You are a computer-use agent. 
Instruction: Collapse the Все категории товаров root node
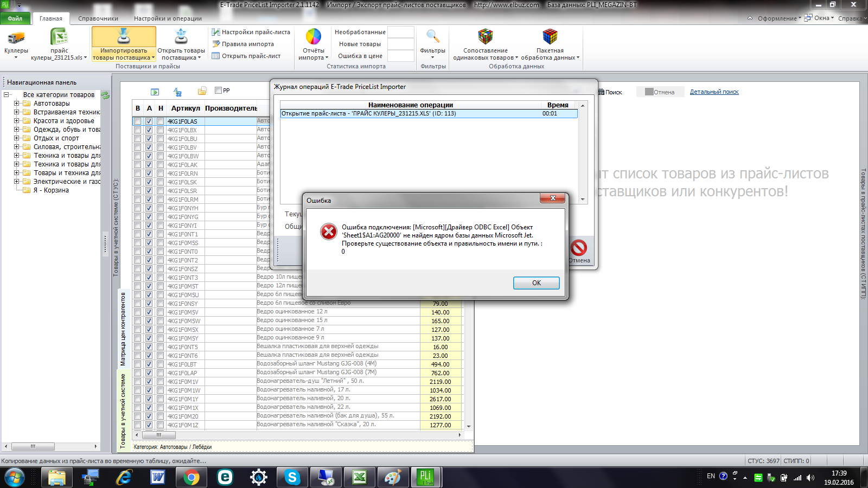tap(7, 95)
